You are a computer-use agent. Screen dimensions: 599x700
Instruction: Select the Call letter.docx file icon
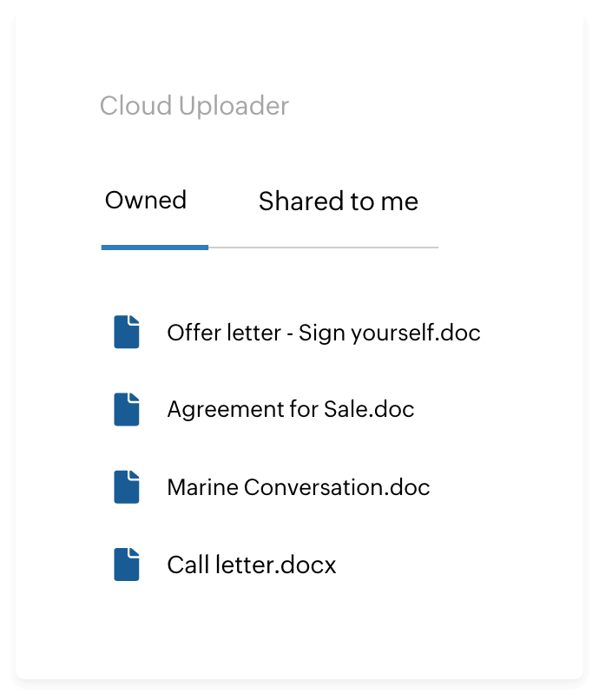pos(127,565)
